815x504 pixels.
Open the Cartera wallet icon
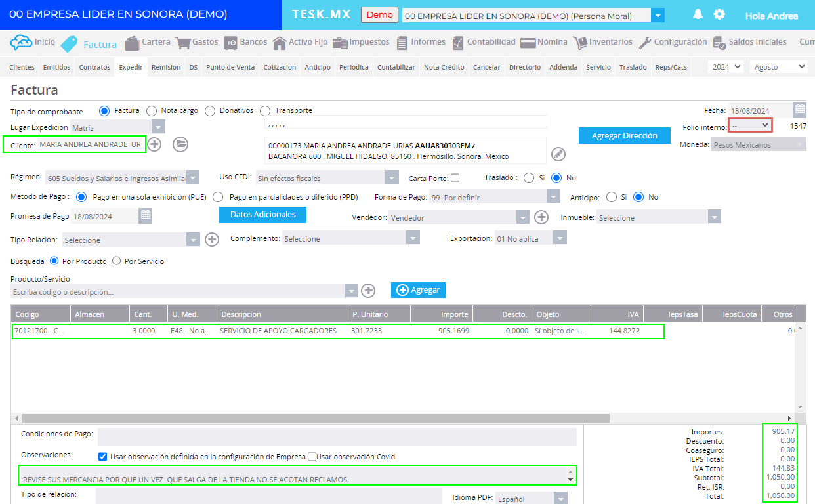[x=133, y=43]
